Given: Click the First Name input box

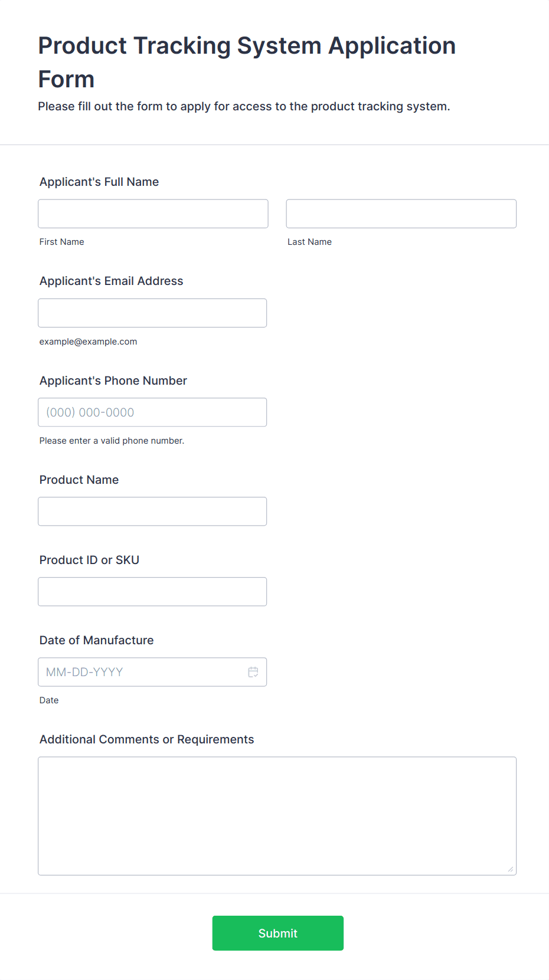Looking at the screenshot, I should coord(153,214).
